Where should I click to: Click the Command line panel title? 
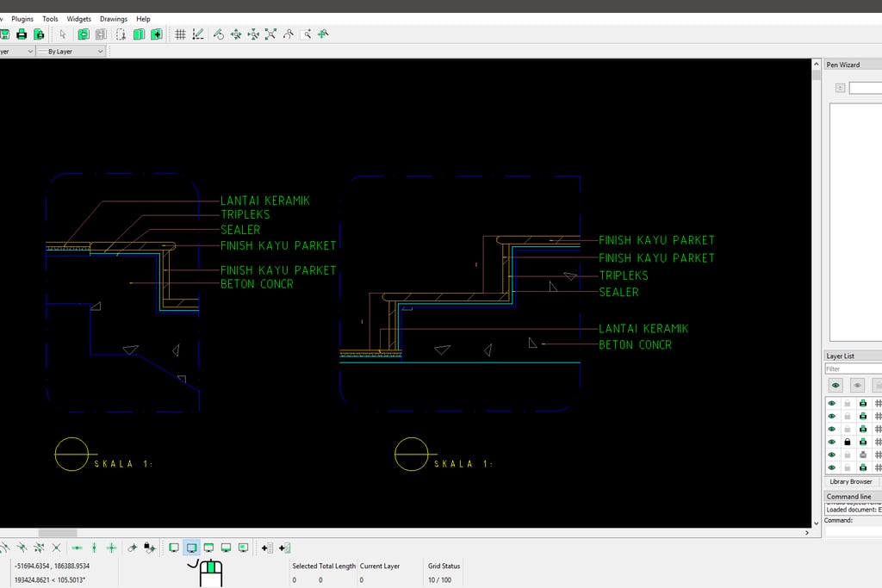point(848,497)
